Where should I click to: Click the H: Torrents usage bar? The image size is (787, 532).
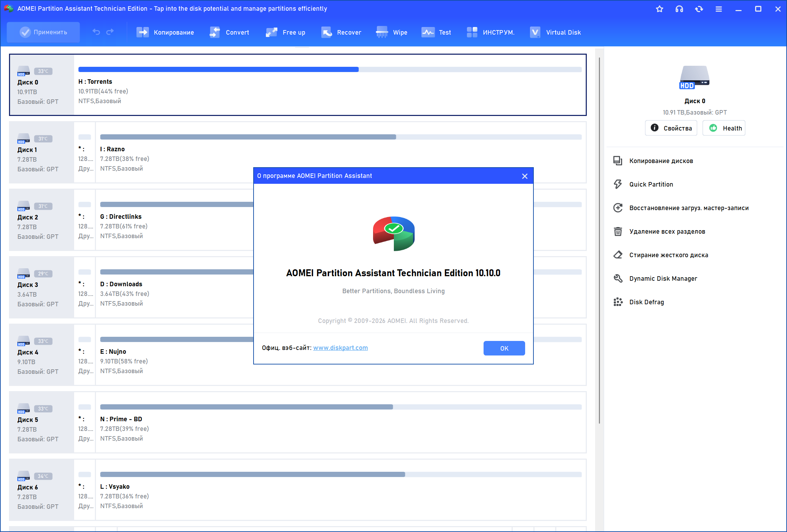click(329, 70)
